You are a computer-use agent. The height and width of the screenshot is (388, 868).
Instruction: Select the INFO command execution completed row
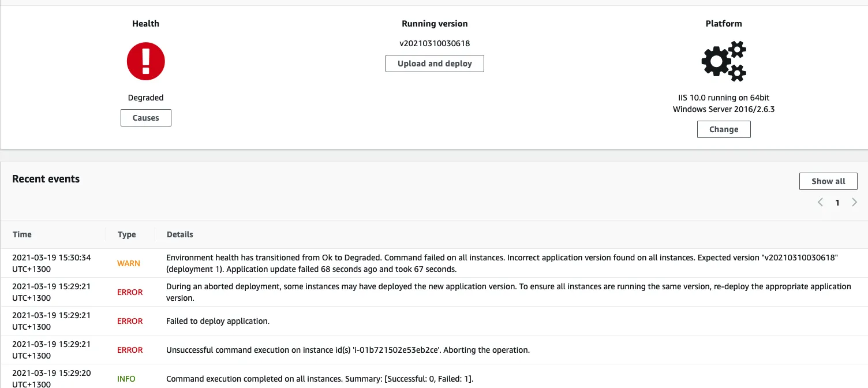coord(434,376)
